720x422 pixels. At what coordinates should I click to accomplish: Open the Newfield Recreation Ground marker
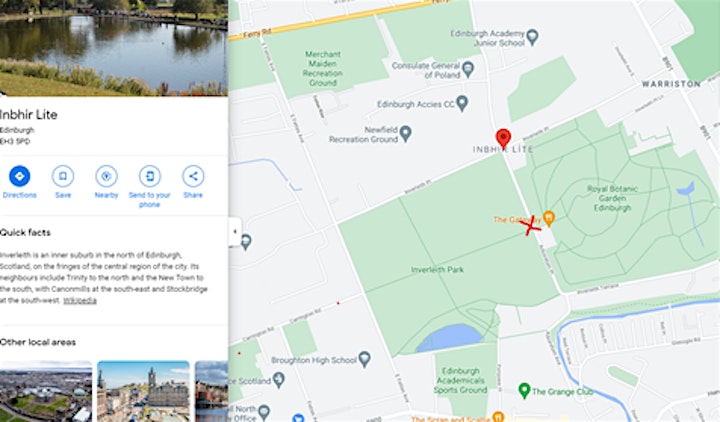tap(405, 133)
